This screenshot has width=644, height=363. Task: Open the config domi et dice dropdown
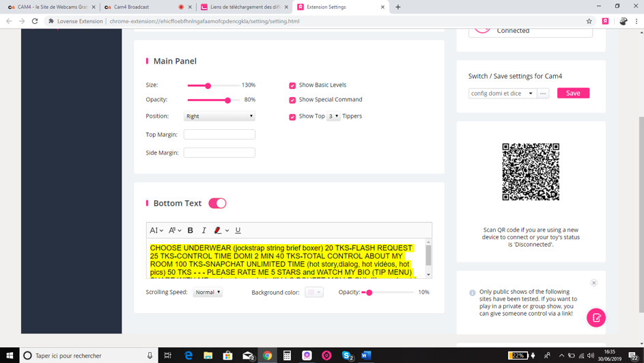pyautogui.click(x=502, y=93)
